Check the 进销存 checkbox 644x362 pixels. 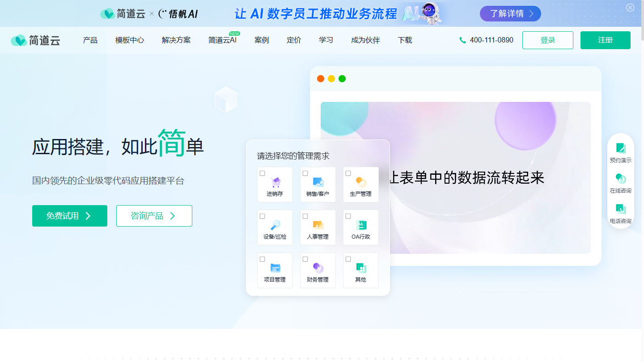263,173
